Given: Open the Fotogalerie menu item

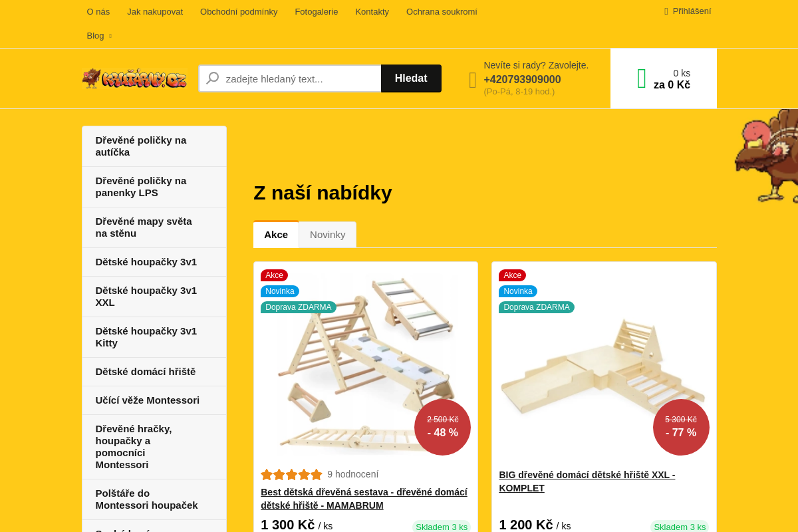Looking at the screenshot, I should pyautogui.click(x=317, y=11).
